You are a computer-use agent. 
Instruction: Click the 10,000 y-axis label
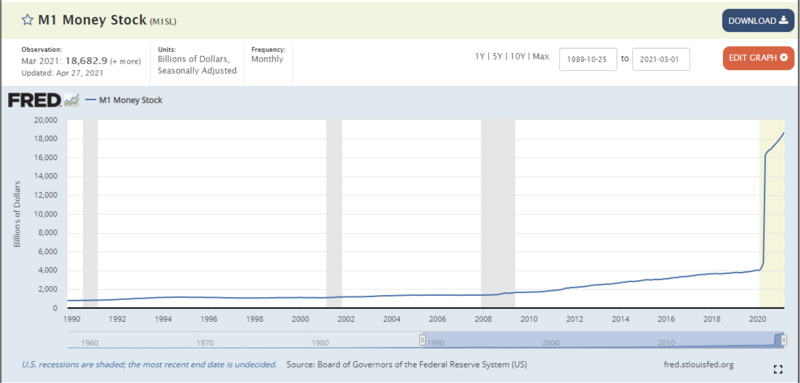pyautogui.click(x=47, y=214)
